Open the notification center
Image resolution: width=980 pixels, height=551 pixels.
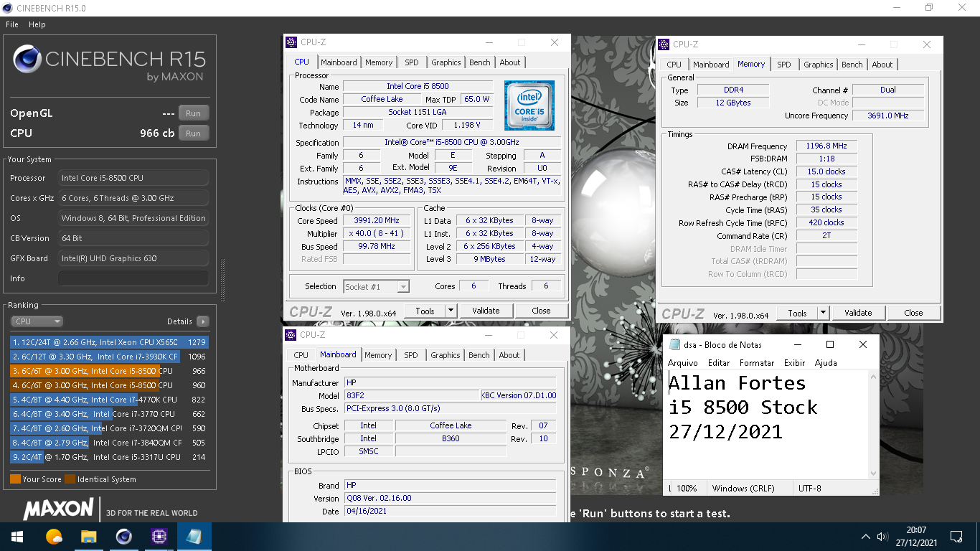click(956, 537)
